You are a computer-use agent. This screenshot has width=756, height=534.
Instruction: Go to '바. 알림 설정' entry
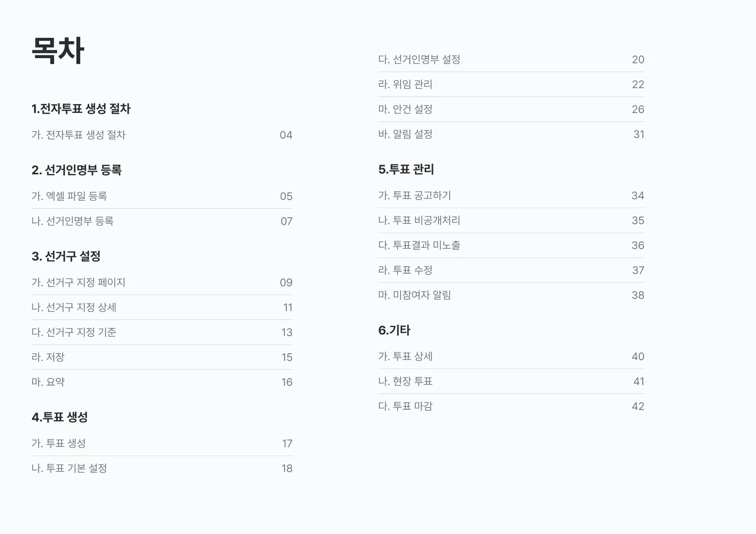tap(405, 134)
